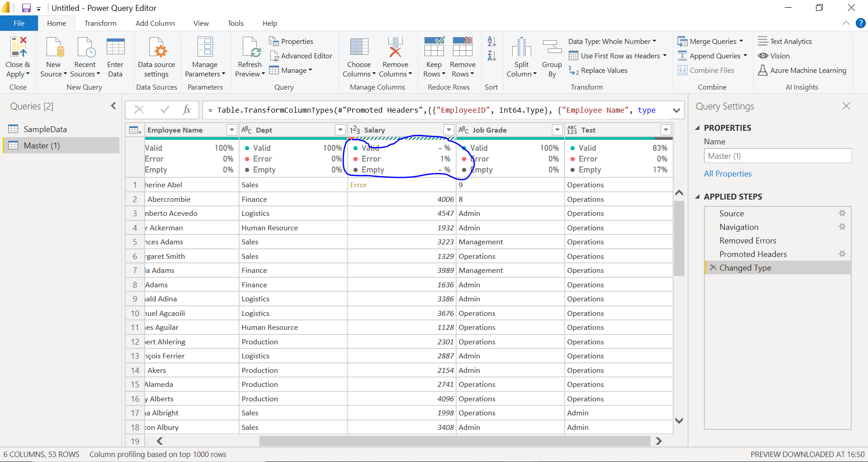The height and width of the screenshot is (462, 868).
Task: Open the table menu icon at grid corner
Action: 135,130
